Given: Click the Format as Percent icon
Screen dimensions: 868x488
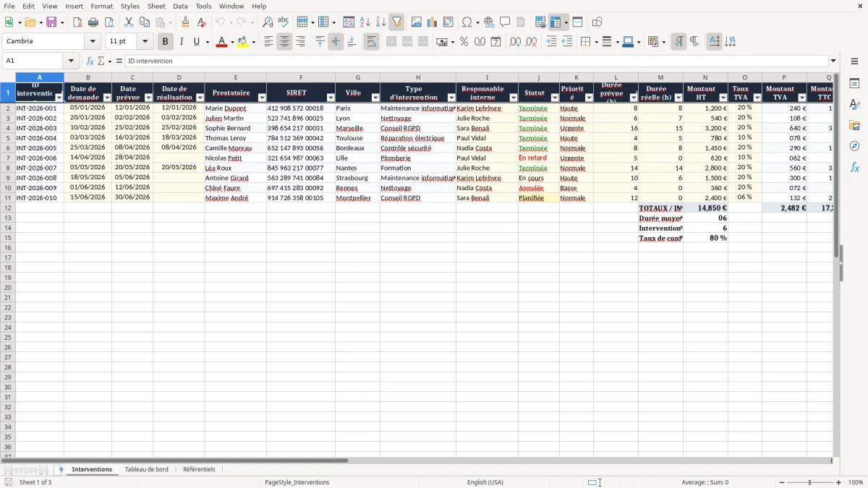Looking at the screenshot, I should point(464,42).
